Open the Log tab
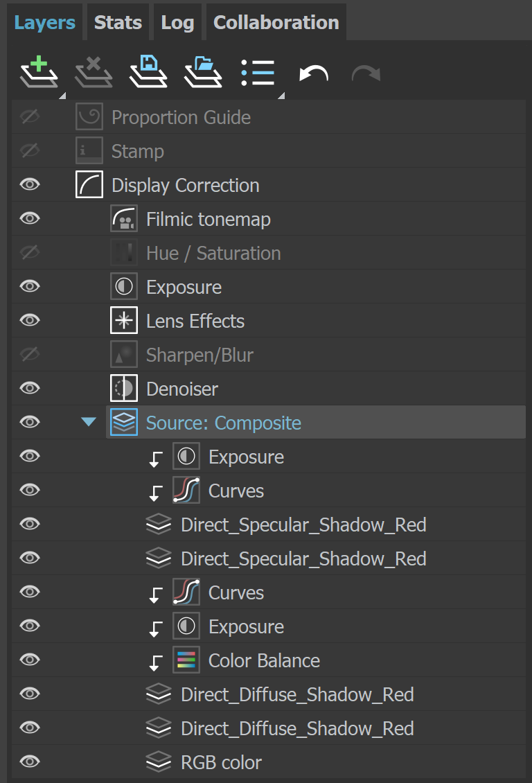Image resolution: width=532 pixels, height=783 pixels. (x=177, y=23)
